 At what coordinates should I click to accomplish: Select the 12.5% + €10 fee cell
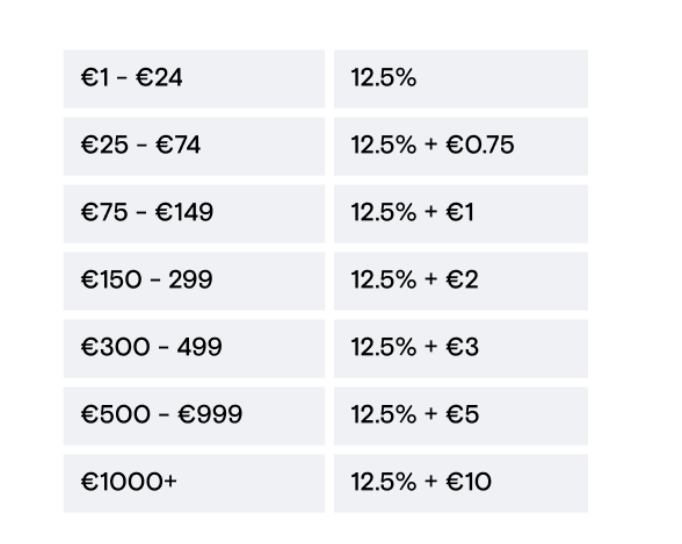461,483
